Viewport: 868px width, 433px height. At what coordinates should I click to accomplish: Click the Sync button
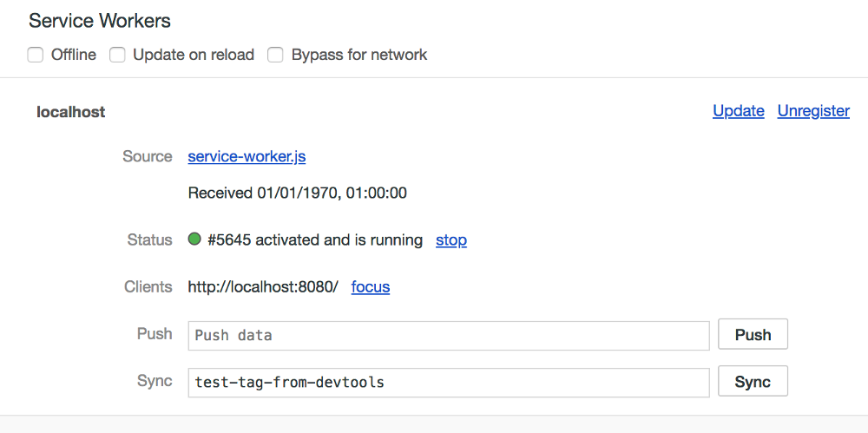point(753,382)
